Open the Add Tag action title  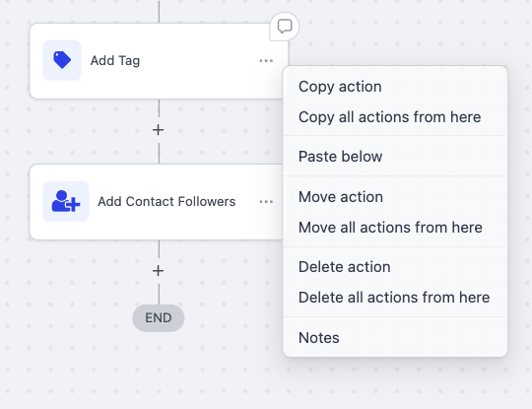click(x=115, y=61)
